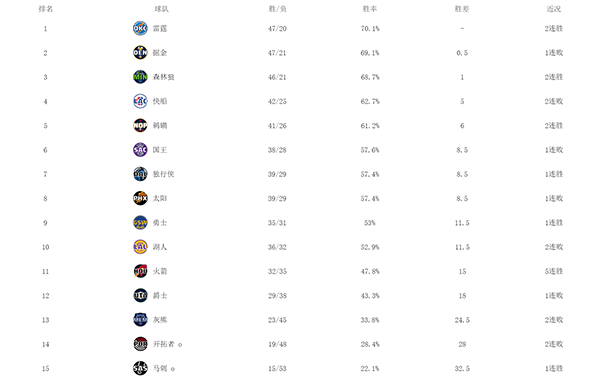
Task: Click the PHX Suns team logo
Action: tap(140, 198)
